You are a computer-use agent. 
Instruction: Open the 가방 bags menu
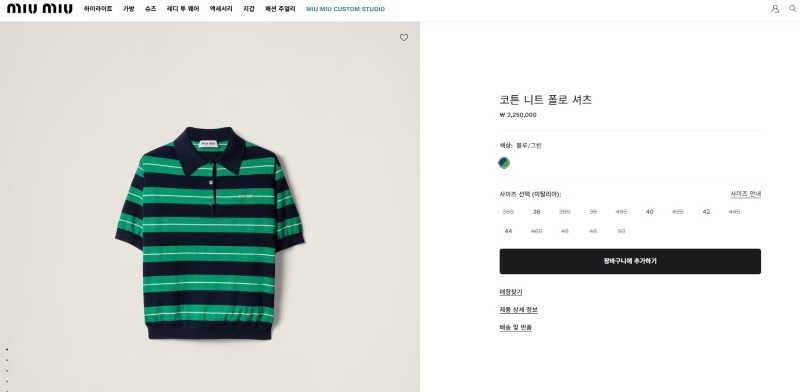point(128,9)
